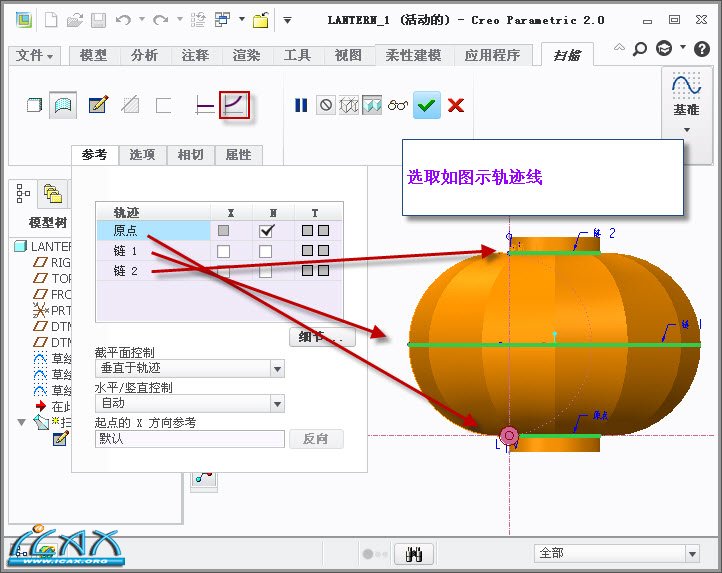Click the 起点的 X 方向参考 默认 field
This screenshot has height=573, width=722.
pos(190,439)
